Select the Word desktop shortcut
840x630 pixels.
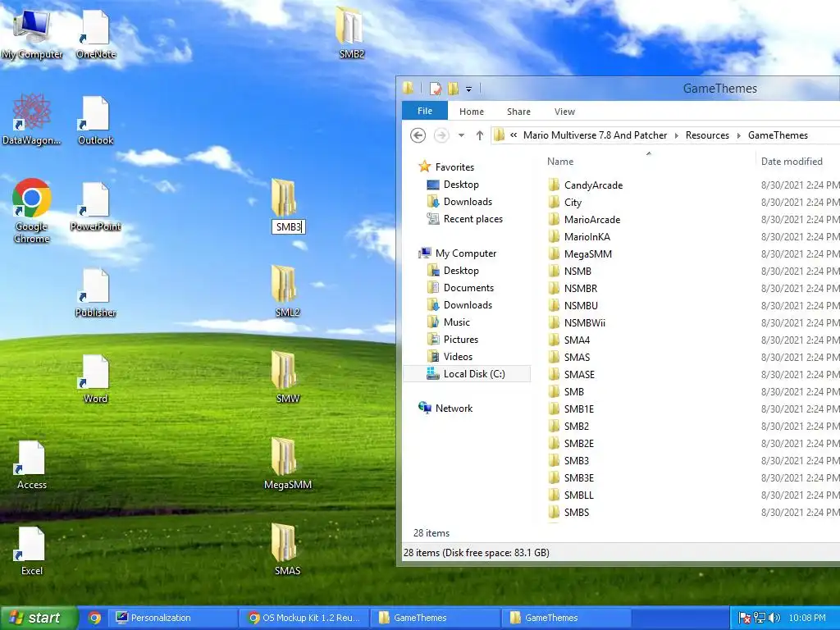[x=96, y=379]
